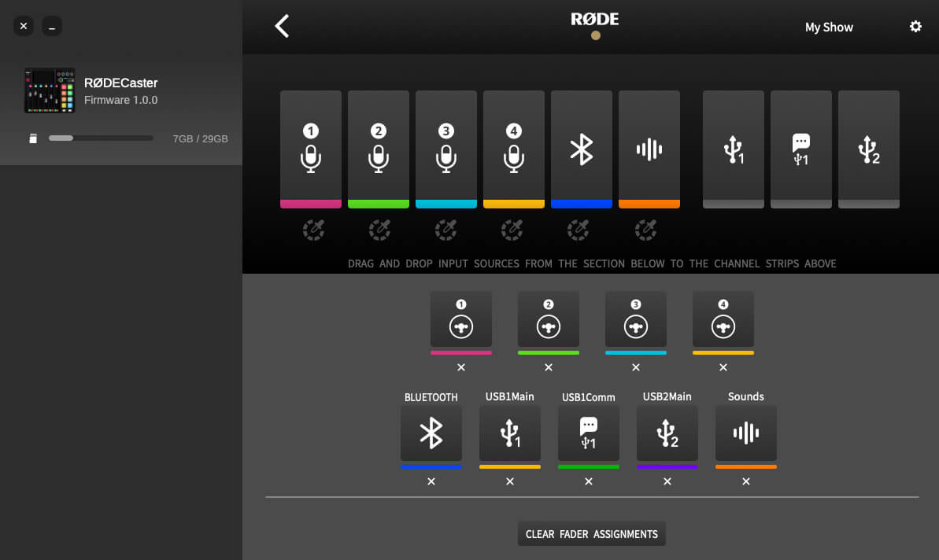Viewport: 939px width, 560px height.
Task: Click the USB 1 channel strip in top row
Action: coord(734,149)
